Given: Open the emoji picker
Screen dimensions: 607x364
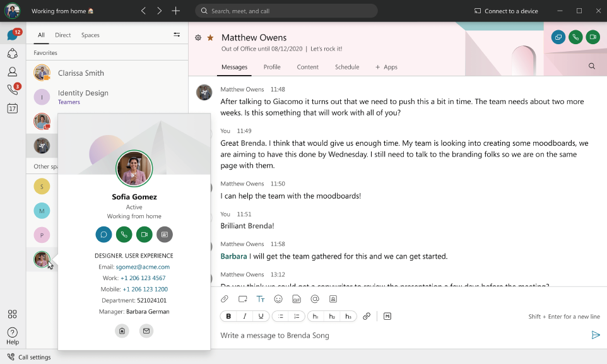Looking at the screenshot, I should pos(278,298).
